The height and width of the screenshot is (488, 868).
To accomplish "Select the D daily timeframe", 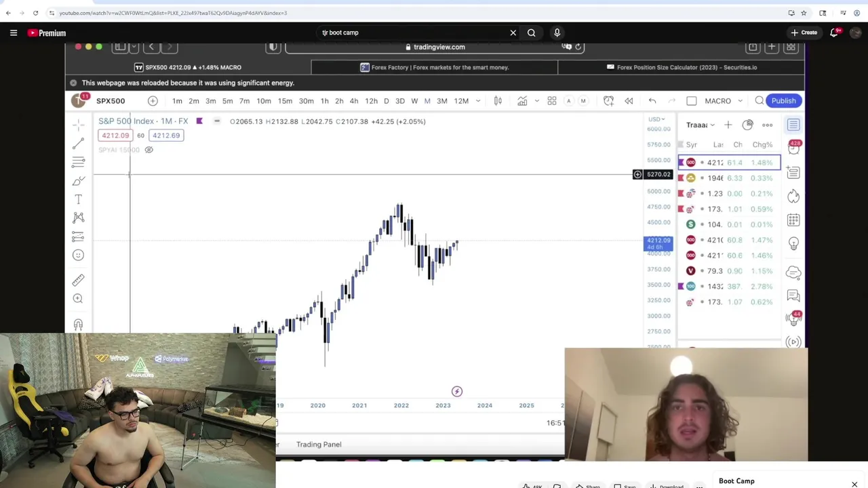I will coord(387,101).
